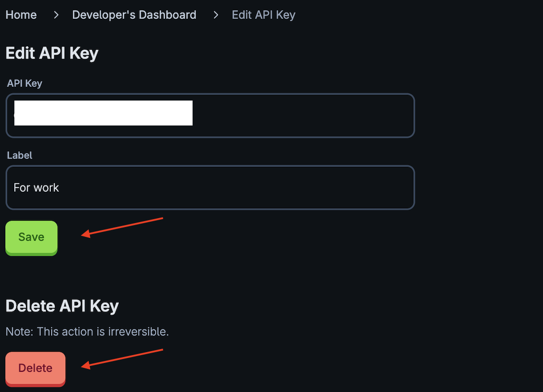
Task: Click the Edit API Key breadcrumb item
Action: pos(263,15)
